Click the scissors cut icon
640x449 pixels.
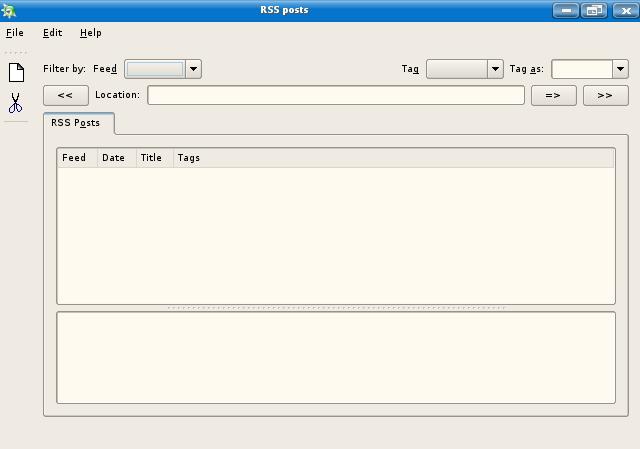(x=16, y=103)
